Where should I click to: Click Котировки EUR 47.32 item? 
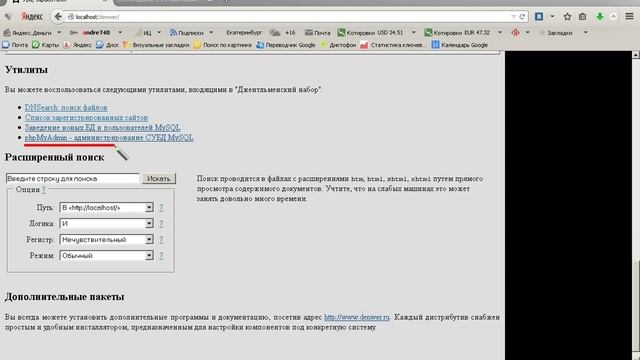pyautogui.click(x=457, y=33)
